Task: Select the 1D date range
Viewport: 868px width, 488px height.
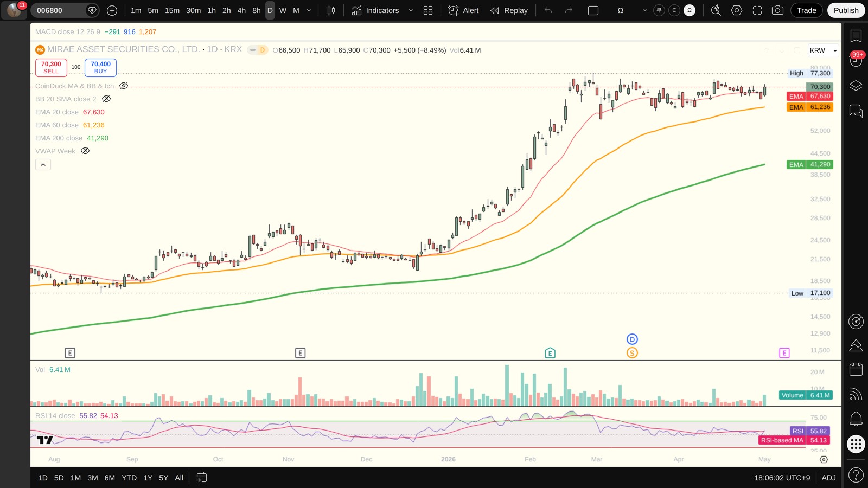Action: [x=43, y=478]
